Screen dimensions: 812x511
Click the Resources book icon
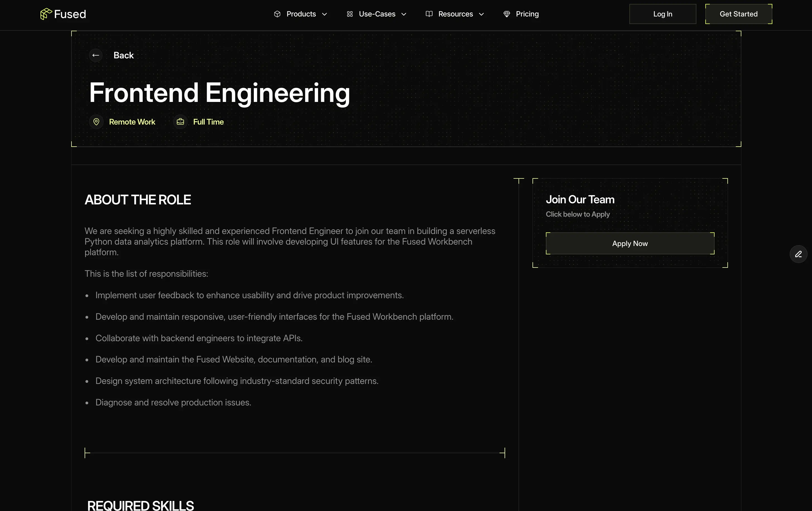(x=429, y=14)
